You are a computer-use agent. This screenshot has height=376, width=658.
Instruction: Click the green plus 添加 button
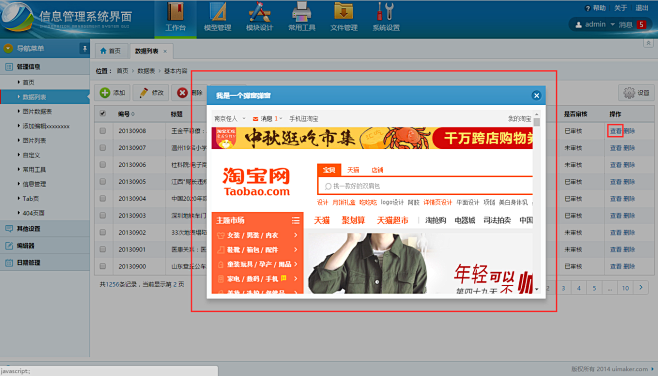(x=113, y=93)
